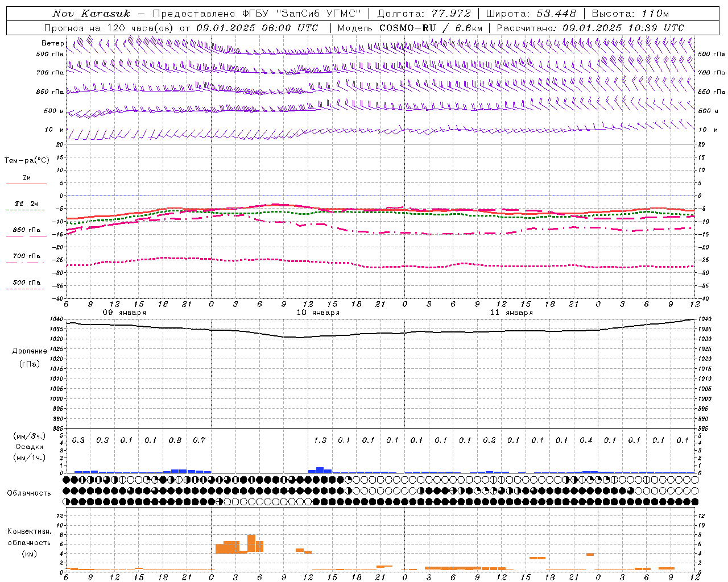Image resolution: width=728 pixels, height=582 pixels.
Task: Click the 0.7 precipitation value
Action: coord(199,440)
